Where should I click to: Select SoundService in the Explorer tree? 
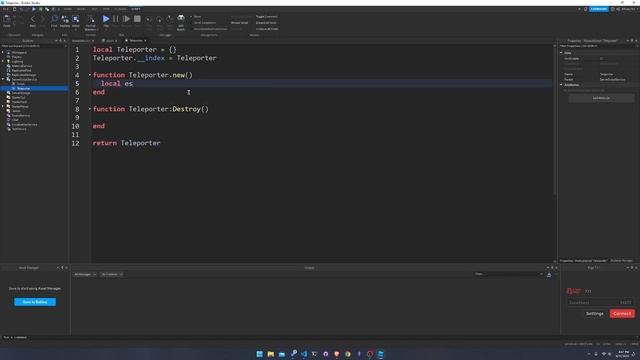point(20,115)
